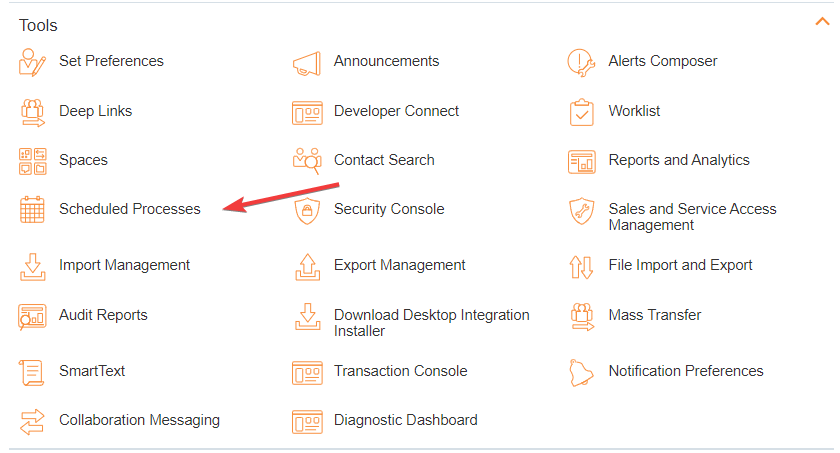
Task: Launch the Diagnostic Dashboard link
Action: [x=405, y=420]
